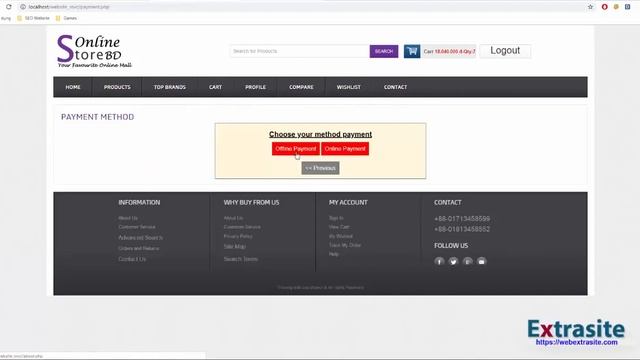Image resolution: width=640 pixels, height=360 pixels.
Task: Click phone number +88-01813458552
Action: pos(462,229)
